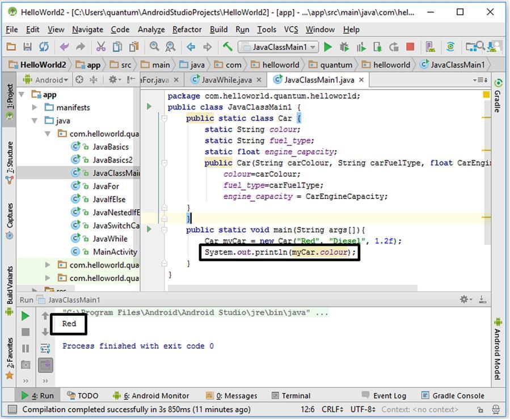The height and width of the screenshot is (420, 510).
Task: Toggle the Build Variants side panel
Action: [10, 291]
